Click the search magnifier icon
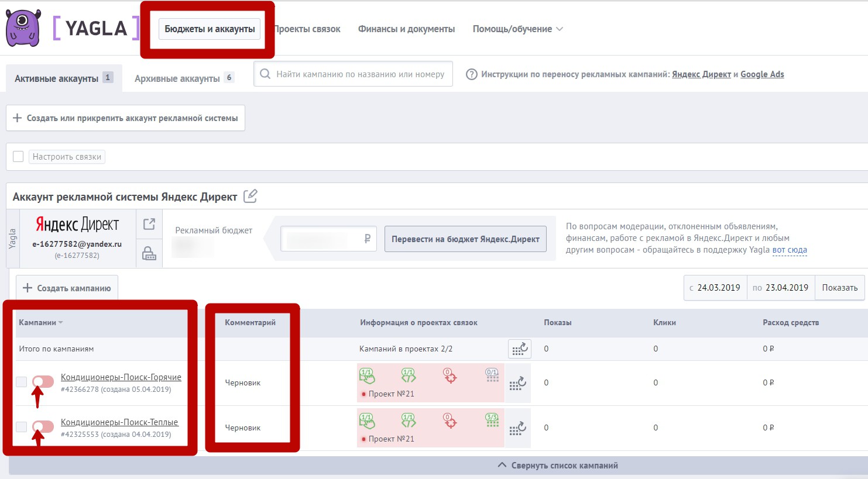The image size is (868, 479). pyautogui.click(x=265, y=74)
